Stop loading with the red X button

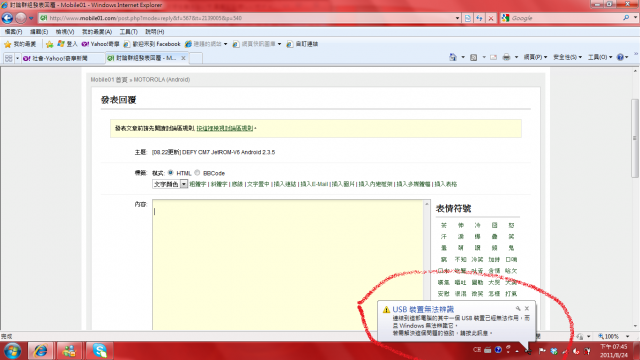tap(491, 18)
